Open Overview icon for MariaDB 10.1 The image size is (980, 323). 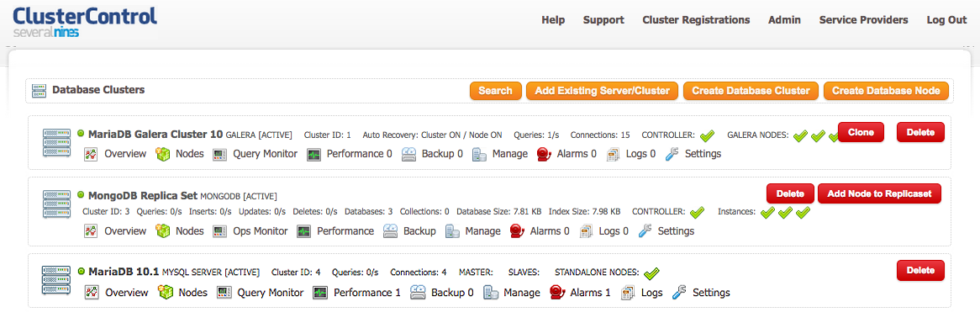92,293
